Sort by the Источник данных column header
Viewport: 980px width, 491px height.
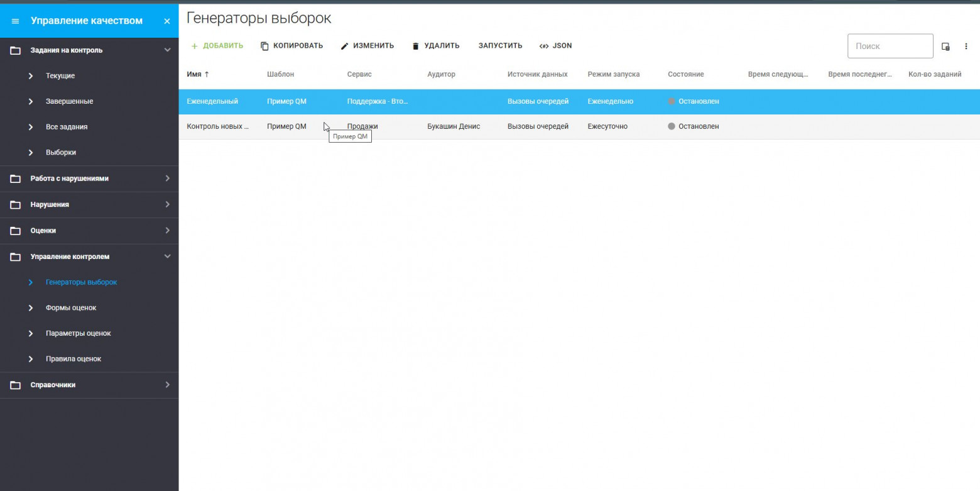[537, 74]
